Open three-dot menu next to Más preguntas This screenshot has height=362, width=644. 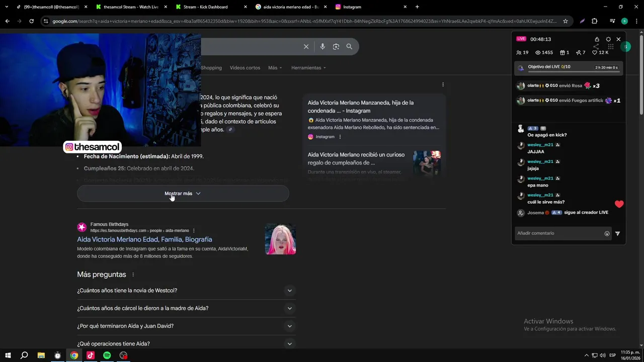133,275
